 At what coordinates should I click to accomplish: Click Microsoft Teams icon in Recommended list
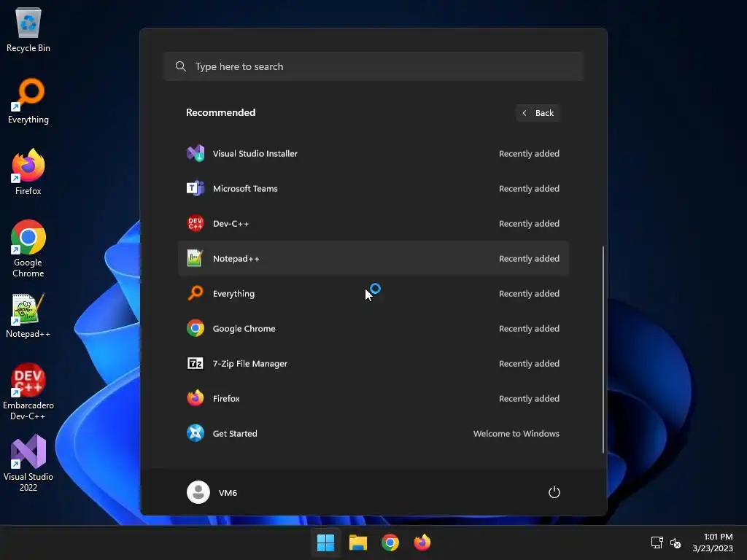[x=196, y=189]
